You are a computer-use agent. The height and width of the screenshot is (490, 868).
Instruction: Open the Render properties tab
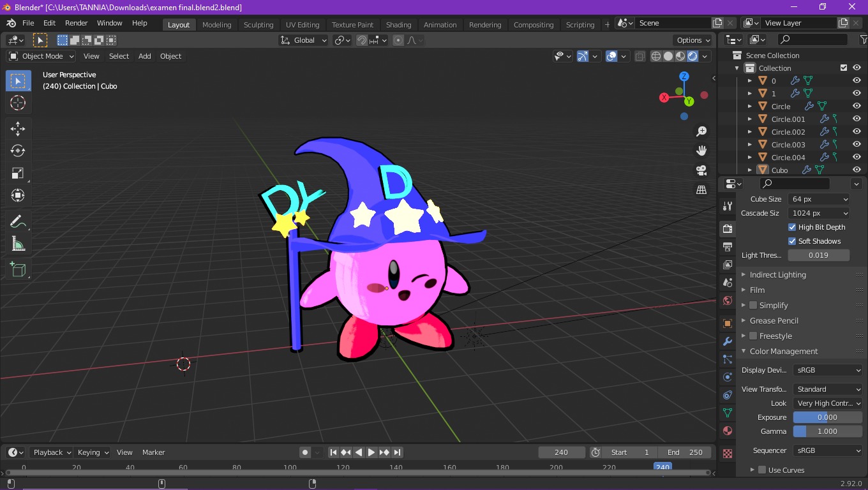point(727,228)
